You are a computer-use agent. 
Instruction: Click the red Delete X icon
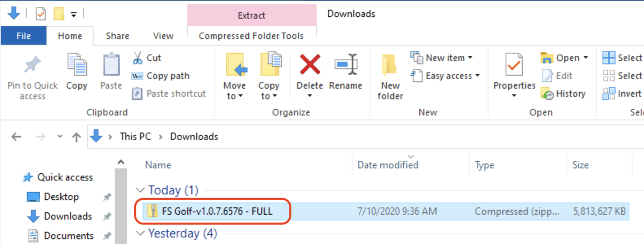pos(310,65)
